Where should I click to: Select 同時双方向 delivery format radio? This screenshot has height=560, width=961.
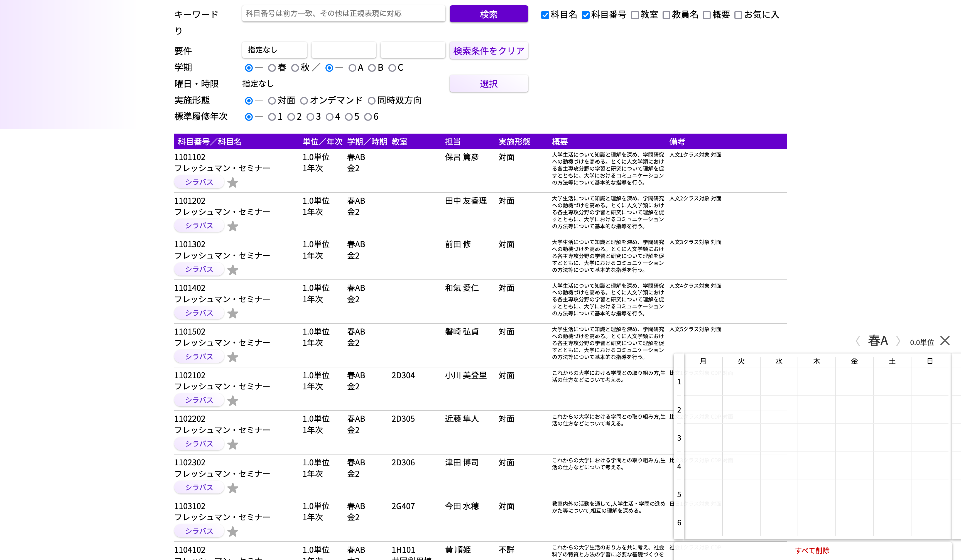tap(371, 101)
